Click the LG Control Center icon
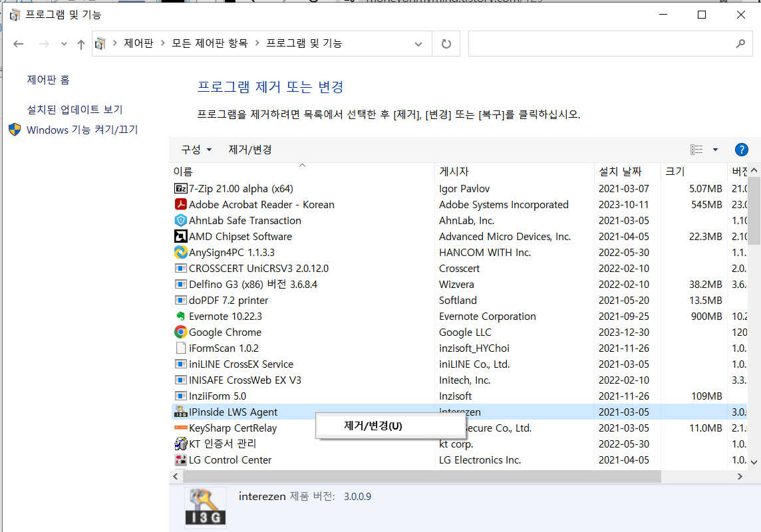Image resolution: width=761 pixels, height=532 pixels. pyautogui.click(x=180, y=460)
